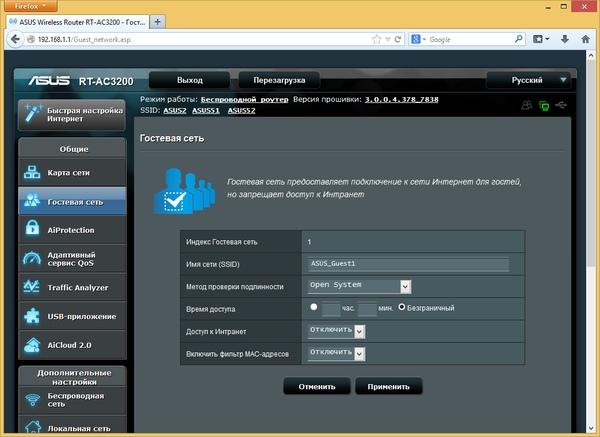Screen dimensions: 600x437
Task: Click the bookmark star icon in address bar
Action: click(x=377, y=39)
